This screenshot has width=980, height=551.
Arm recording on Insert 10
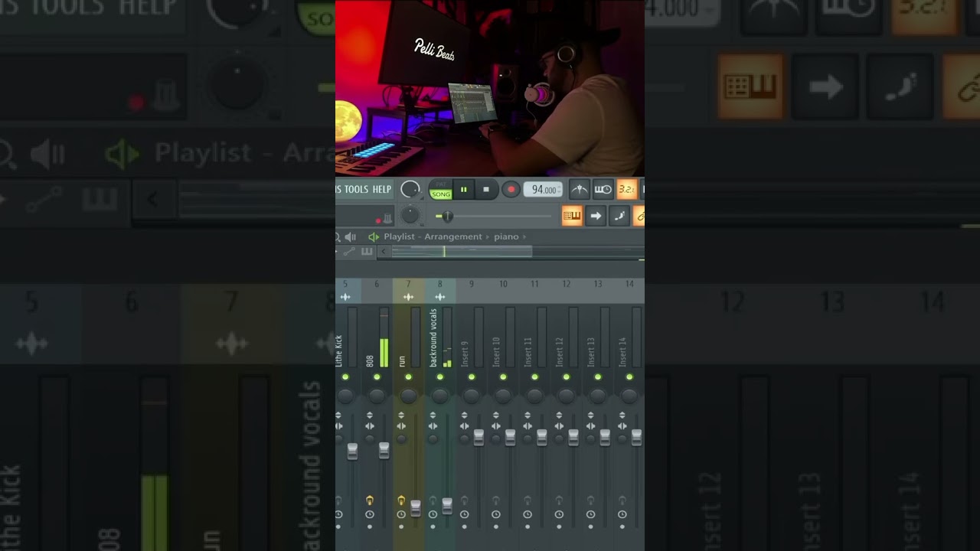(x=496, y=500)
